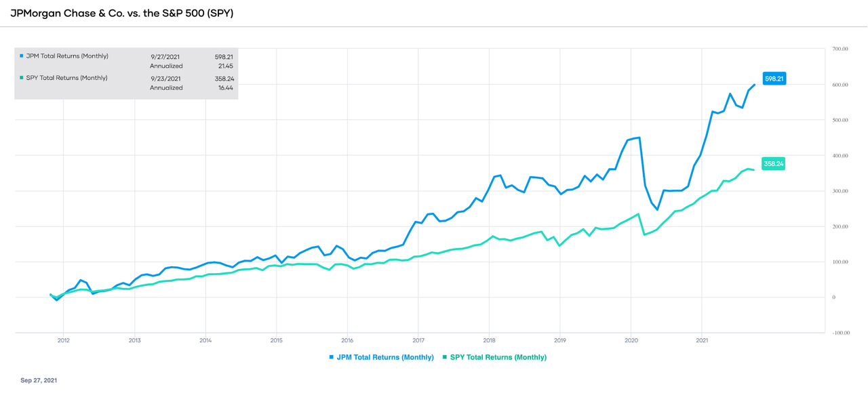Click the 2019 label on the x-axis

click(560, 341)
